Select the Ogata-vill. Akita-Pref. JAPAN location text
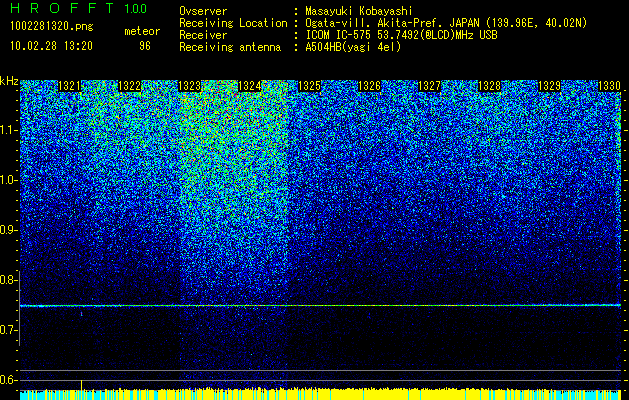This screenshot has width=629, height=400. tap(446, 23)
